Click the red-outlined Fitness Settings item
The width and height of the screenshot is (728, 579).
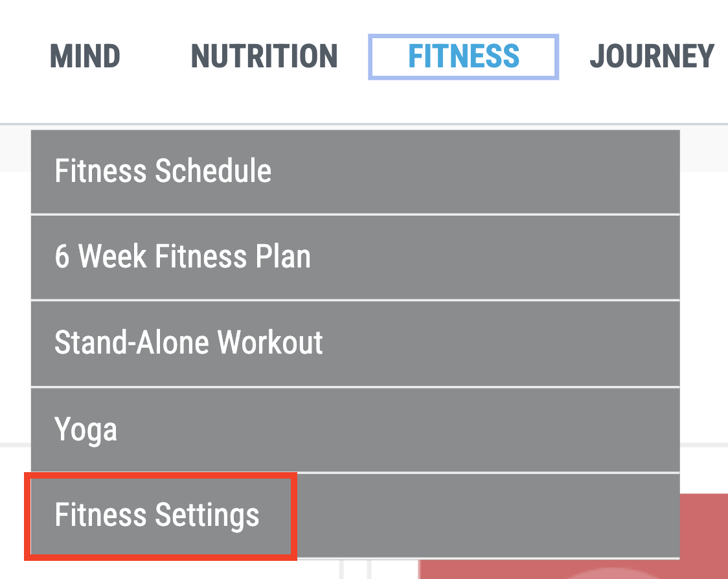(158, 516)
